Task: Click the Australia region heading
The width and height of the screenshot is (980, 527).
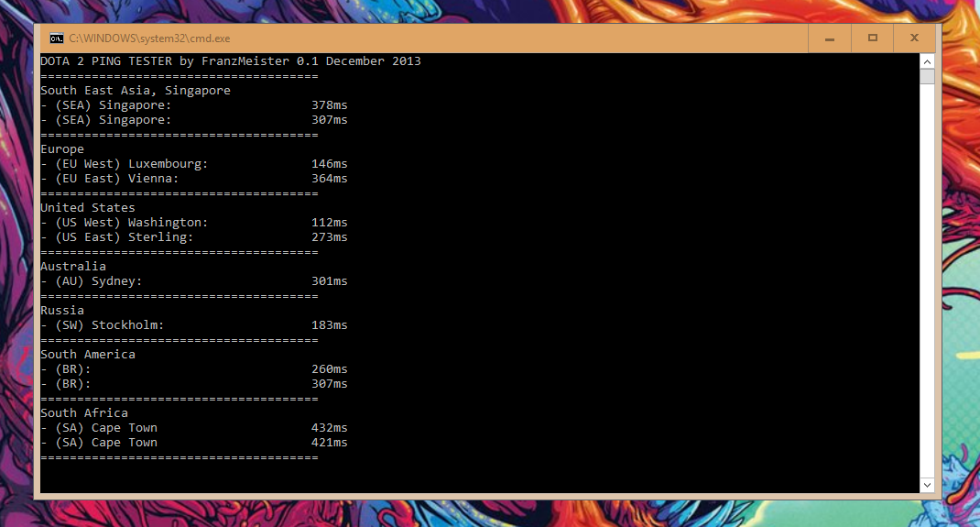Action: point(73,267)
